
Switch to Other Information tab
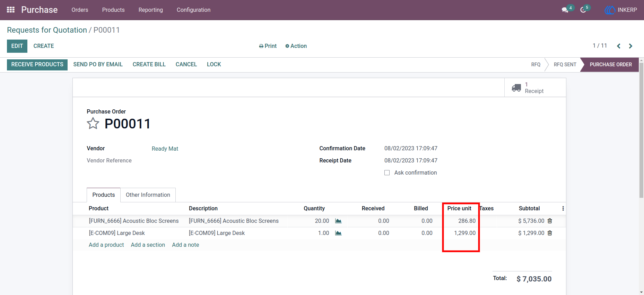coord(148,195)
